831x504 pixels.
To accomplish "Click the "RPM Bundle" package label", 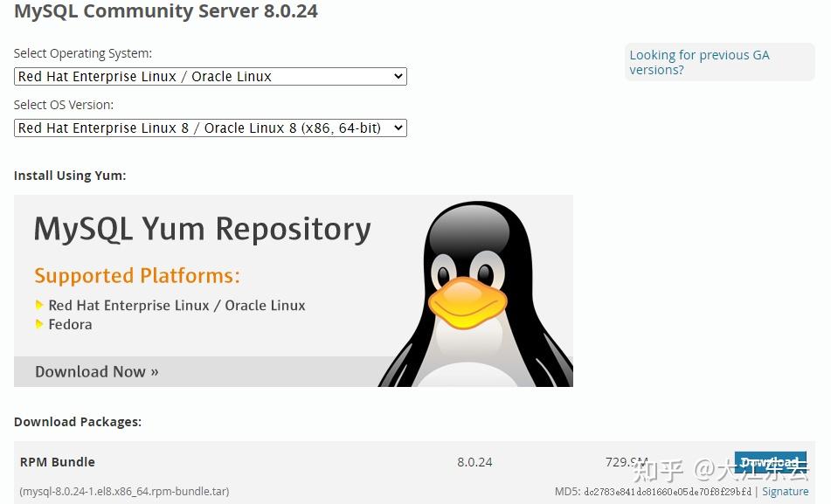I will (57, 462).
